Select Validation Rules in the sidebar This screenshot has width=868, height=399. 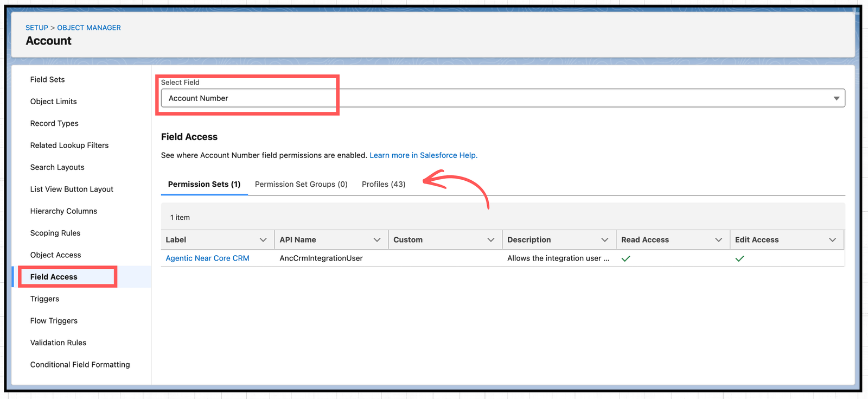pyautogui.click(x=58, y=343)
